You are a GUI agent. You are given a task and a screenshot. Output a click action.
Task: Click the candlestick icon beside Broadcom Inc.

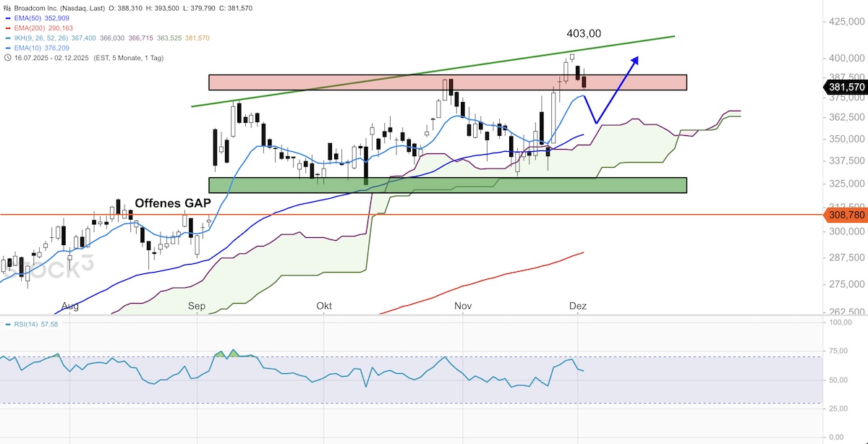click(7, 7)
